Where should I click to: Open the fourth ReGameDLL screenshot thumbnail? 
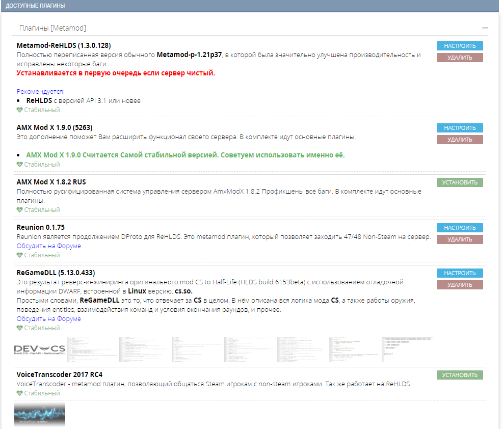197,350
